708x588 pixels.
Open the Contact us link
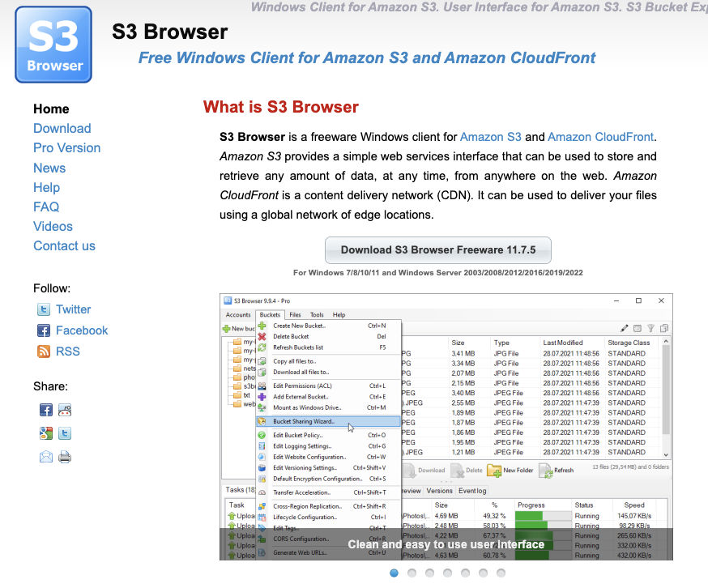click(x=64, y=245)
